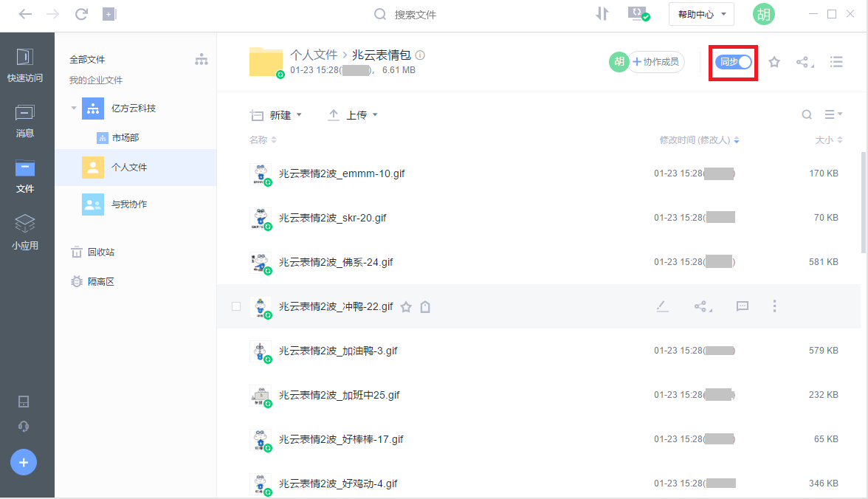Open the 帮助中心 dropdown
The height and width of the screenshot is (499, 868).
coord(700,13)
